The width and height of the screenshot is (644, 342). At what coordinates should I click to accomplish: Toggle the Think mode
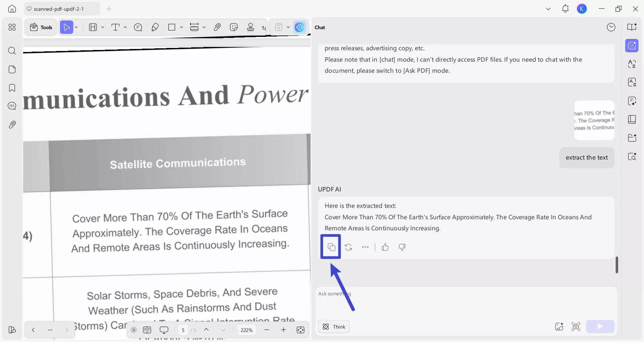334,327
